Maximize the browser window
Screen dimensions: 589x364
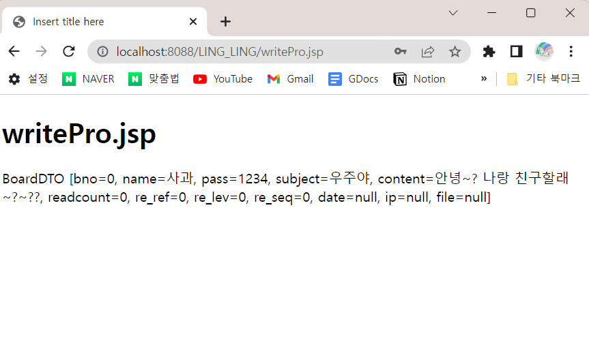click(530, 13)
